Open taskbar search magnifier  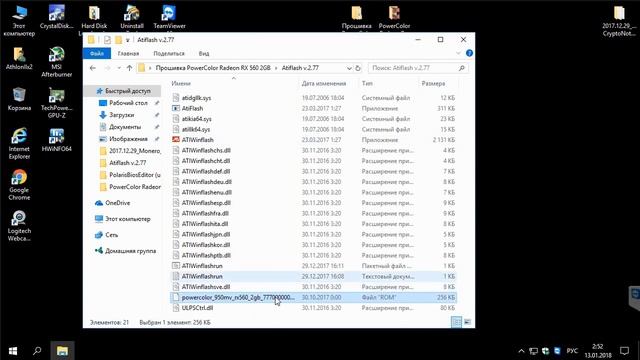[x=37, y=351]
